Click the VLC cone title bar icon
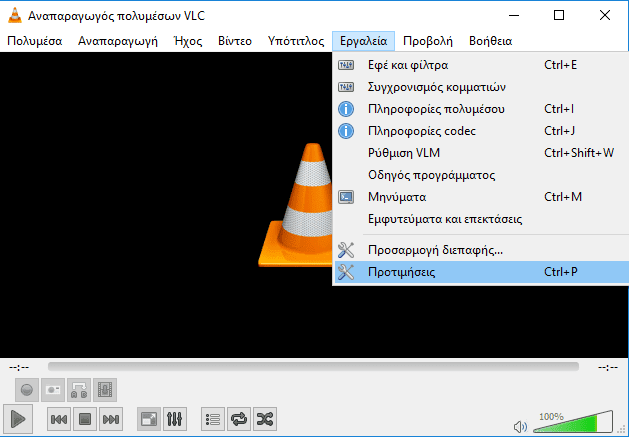Viewport: 629px width, 437px height. (x=15, y=16)
